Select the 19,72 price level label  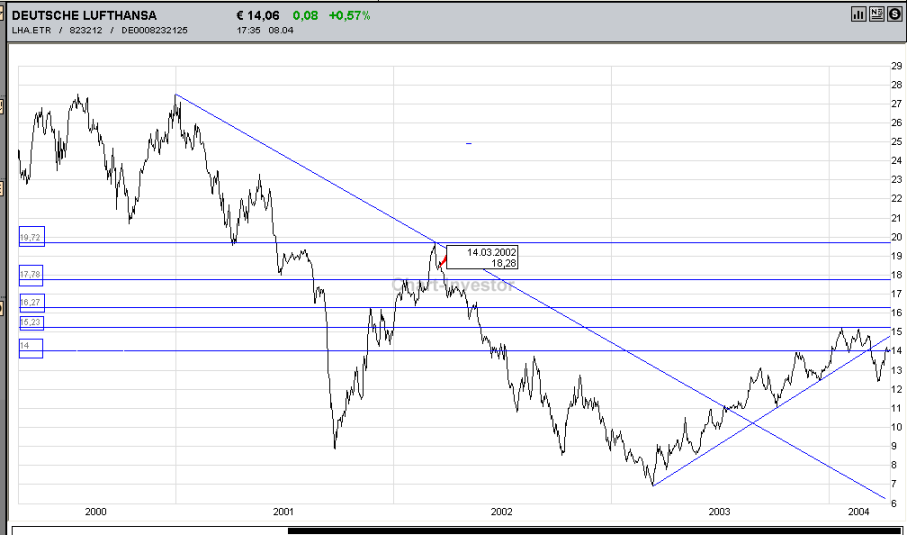(x=32, y=237)
